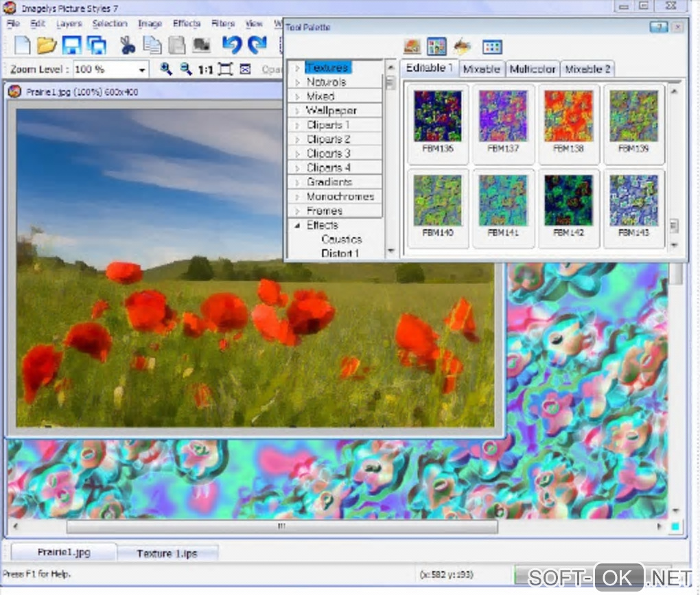This screenshot has width=700, height=595.
Task: Click the Save disk icon
Action: (x=71, y=46)
